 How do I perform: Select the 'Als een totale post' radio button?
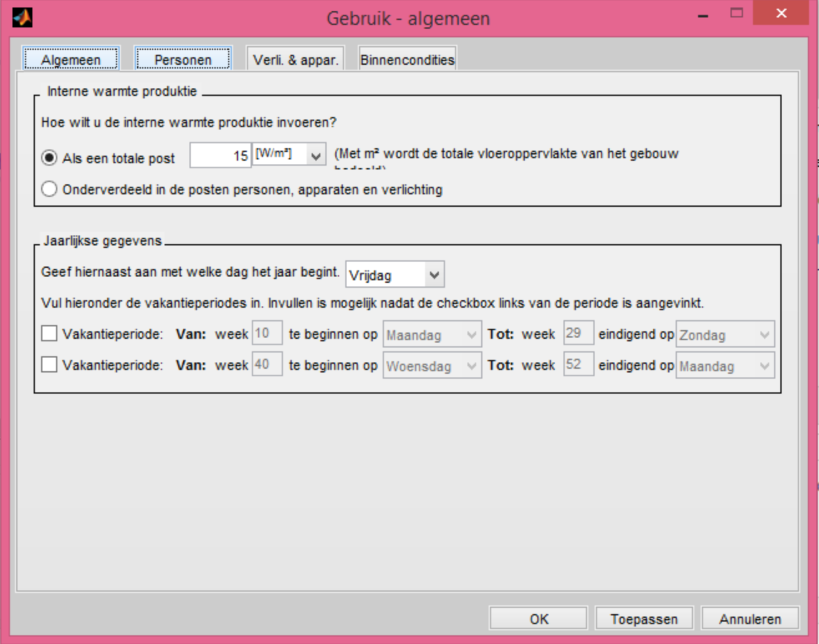pyautogui.click(x=49, y=158)
